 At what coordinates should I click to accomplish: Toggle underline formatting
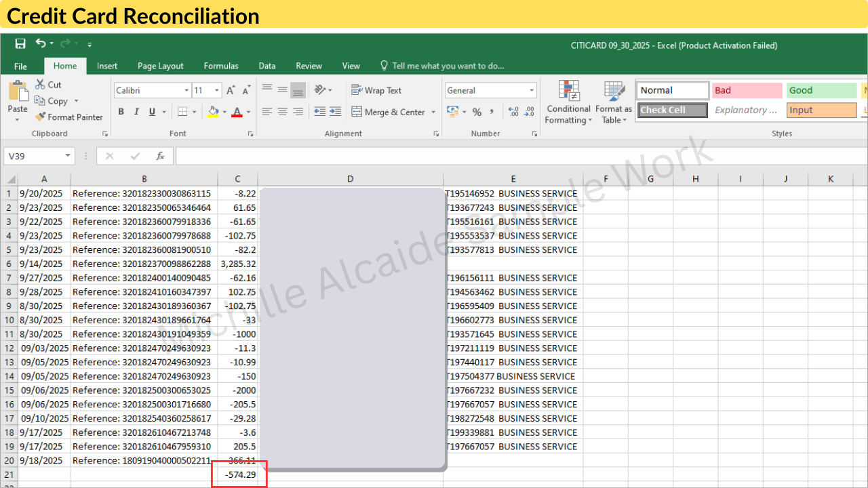click(x=152, y=112)
